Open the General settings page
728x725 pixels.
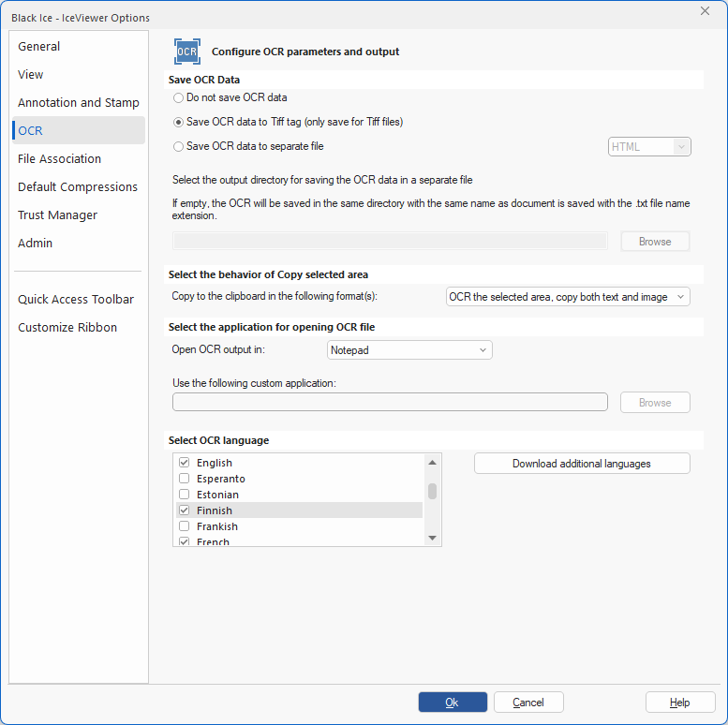(x=39, y=47)
